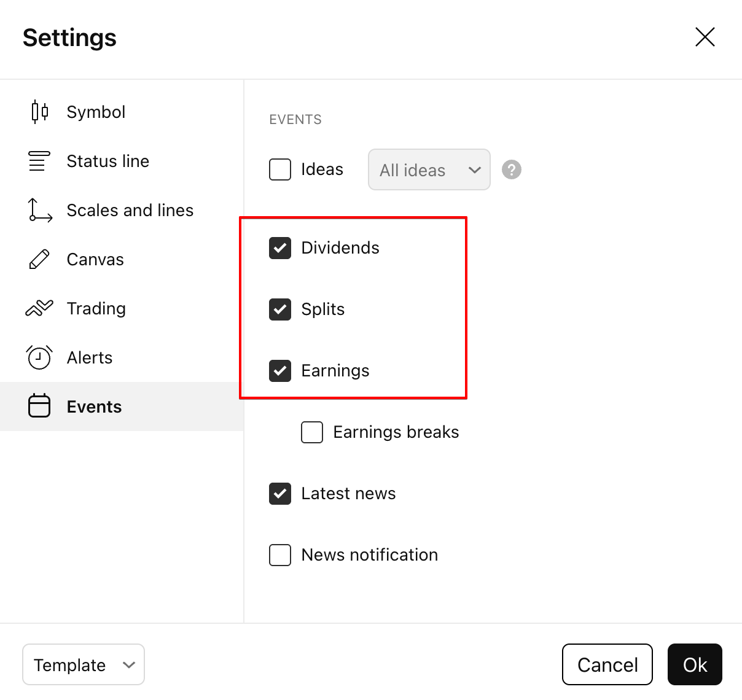
Task: Click the Alerts alarm clock icon
Action: 39,357
